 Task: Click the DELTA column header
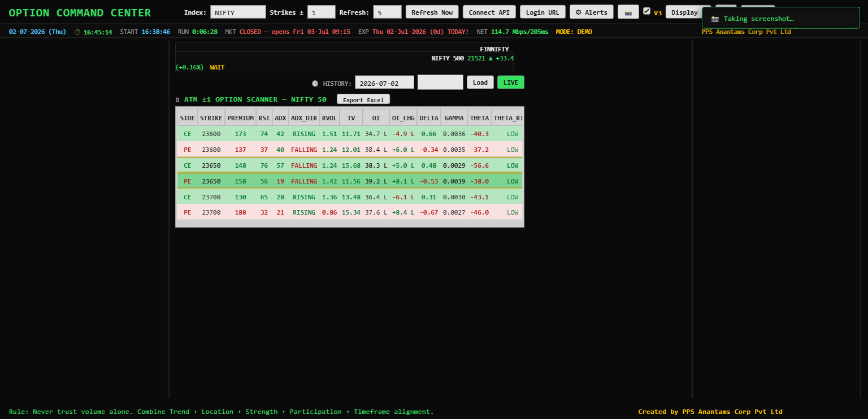point(429,118)
